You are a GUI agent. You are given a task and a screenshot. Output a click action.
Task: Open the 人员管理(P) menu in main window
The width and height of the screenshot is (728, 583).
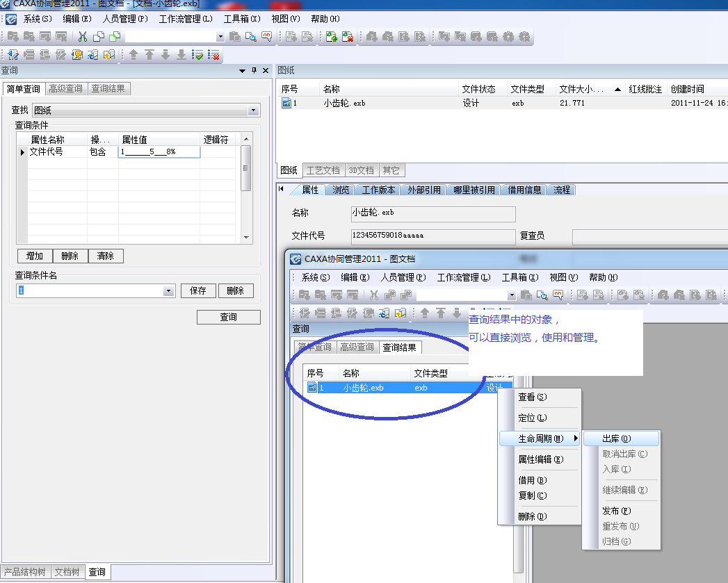pyautogui.click(x=125, y=19)
